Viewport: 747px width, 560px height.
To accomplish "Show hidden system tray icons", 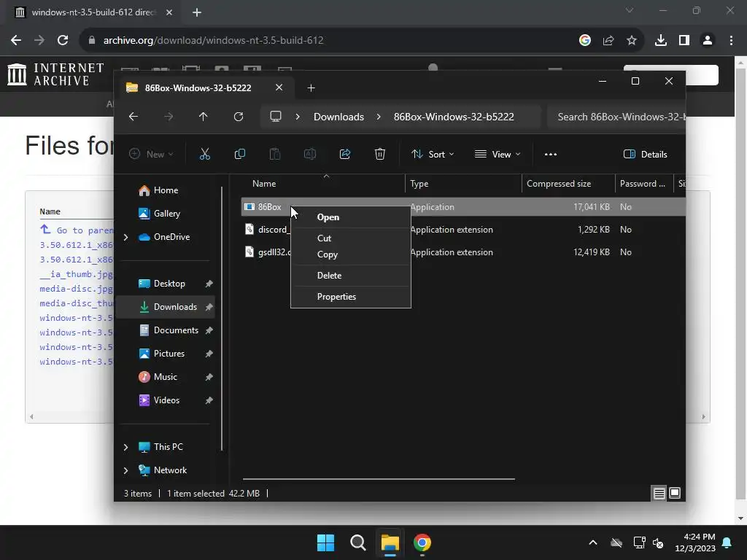I will pyautogui.click(x=593, y=542).
